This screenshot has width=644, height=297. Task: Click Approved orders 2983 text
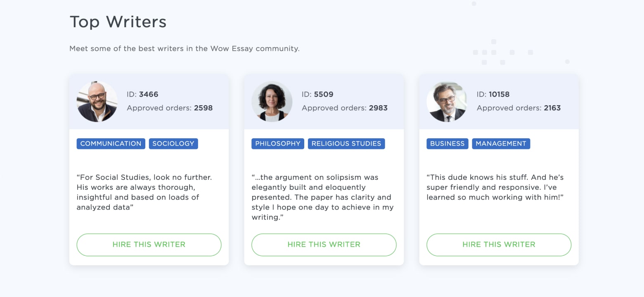point(345,108)
